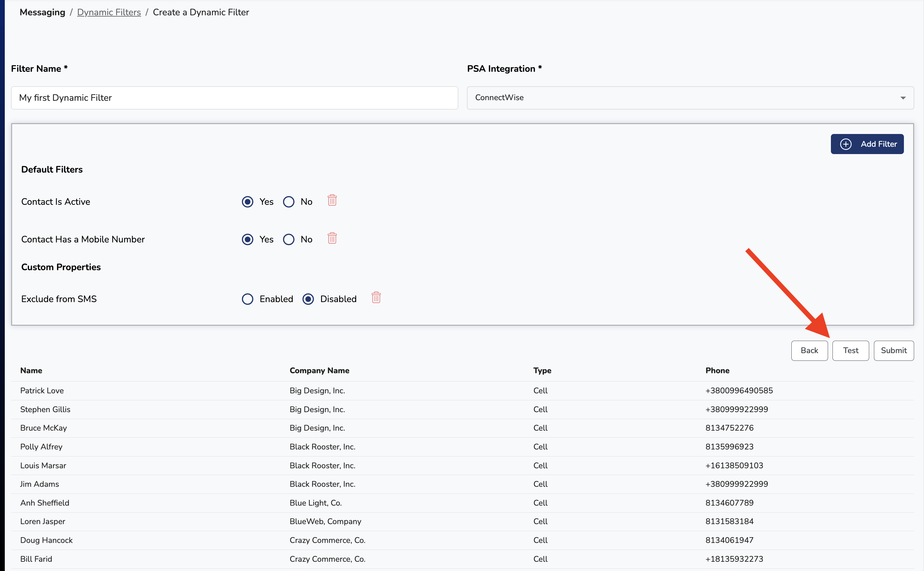This screenshot has width=924, height=571.
Task: Remove the Exclude from SMS property
Action: tap(376, 298)
